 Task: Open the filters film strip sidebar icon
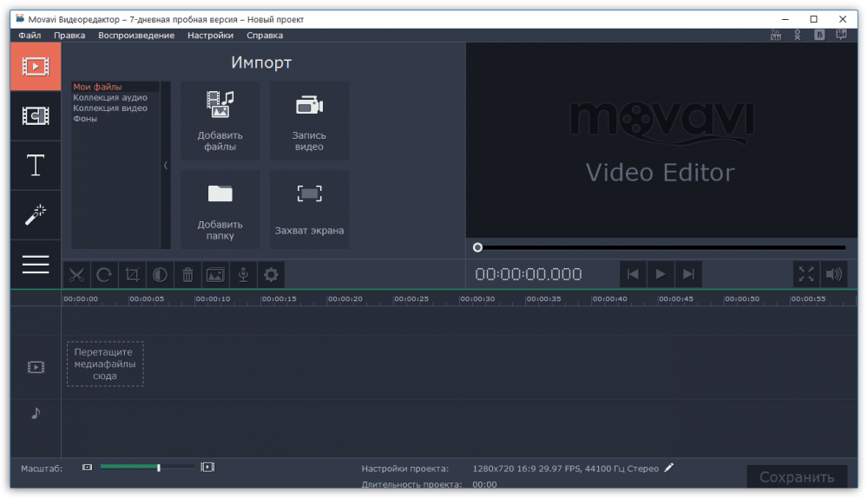click(x=36, y=115)
